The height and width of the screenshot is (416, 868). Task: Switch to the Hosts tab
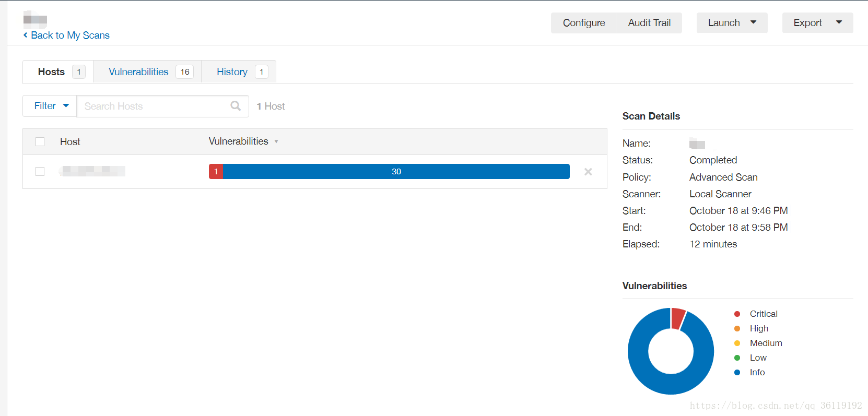pos(58,72)
